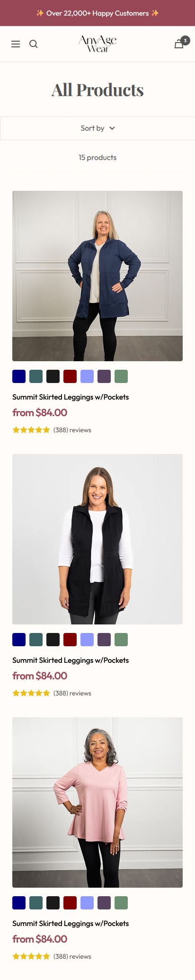Image resolution: width=195 pixels, height=980 pixels.
Task: Click the Sort by chevron arrow
Action: point(112,128)
